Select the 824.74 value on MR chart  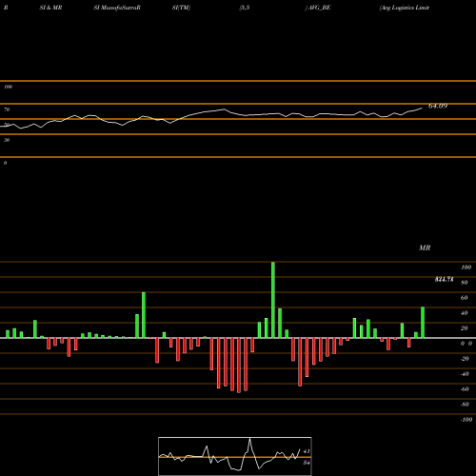444,279
